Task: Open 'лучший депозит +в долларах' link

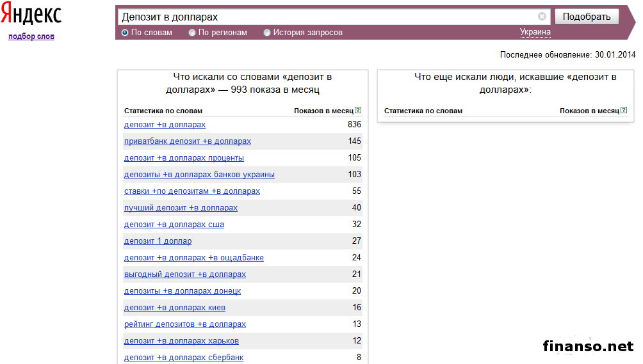Action: coord(181,208)
